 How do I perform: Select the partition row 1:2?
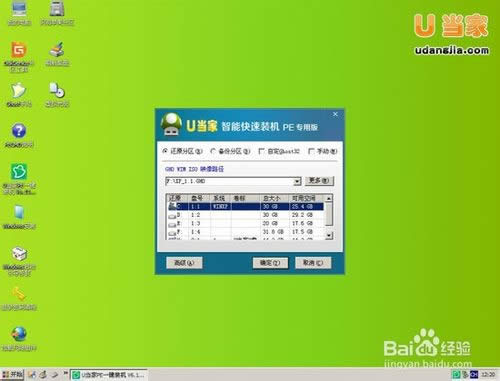[x=246, y=215]
